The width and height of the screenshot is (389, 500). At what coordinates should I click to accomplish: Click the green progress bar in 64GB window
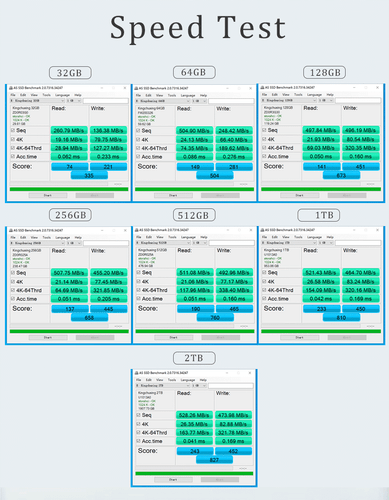[x=194, y=189]
